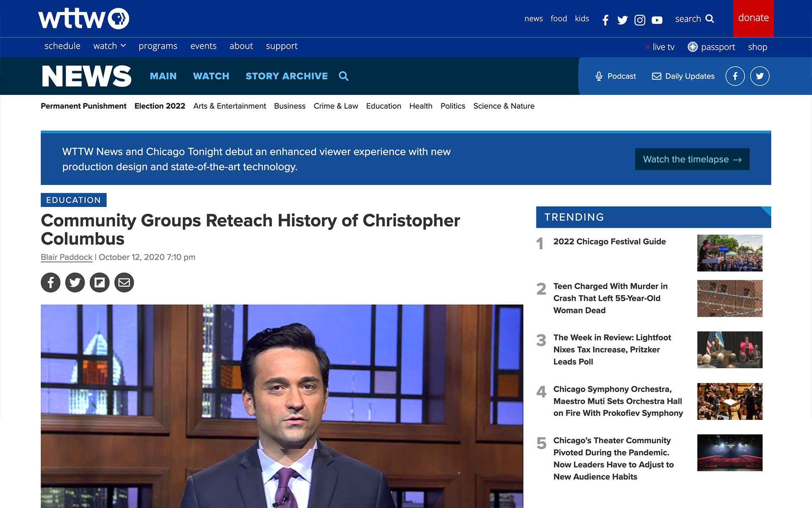Open WTTW Twitter page from top header
Image resolution: width=812 pixels, height=508 pixels.
click(x=623, y=20)
